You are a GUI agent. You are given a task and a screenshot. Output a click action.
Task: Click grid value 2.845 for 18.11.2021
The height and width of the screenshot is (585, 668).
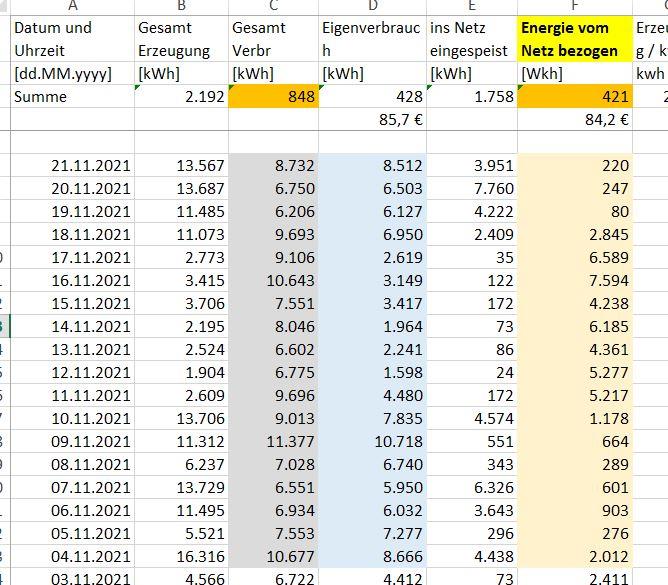pyautogui.click(x=575, y=234)
